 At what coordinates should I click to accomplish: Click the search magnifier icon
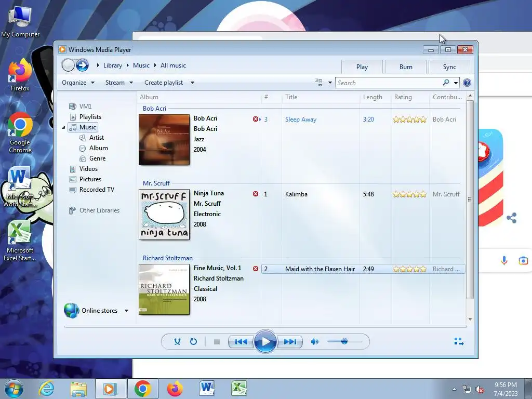pyautogui.click(x=446, y=83)
